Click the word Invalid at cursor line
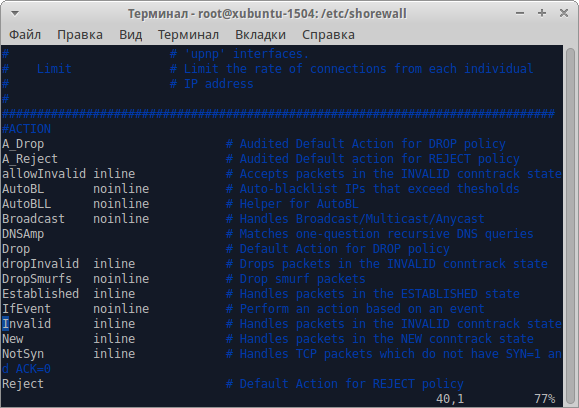Screen dimensions: 579x408 pyautogui.click(x=27, y=324)
